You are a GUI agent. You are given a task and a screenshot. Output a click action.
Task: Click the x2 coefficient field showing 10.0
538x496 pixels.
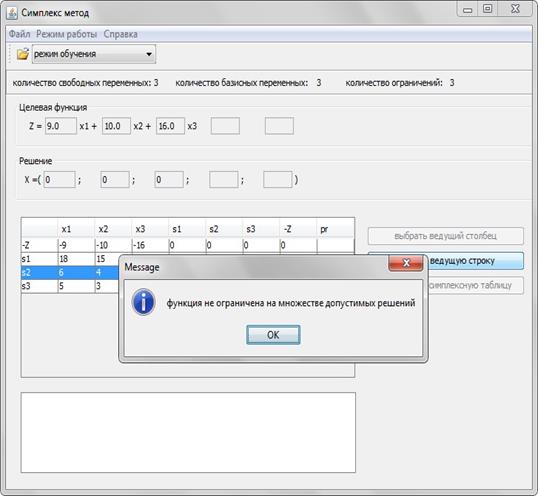116,126
